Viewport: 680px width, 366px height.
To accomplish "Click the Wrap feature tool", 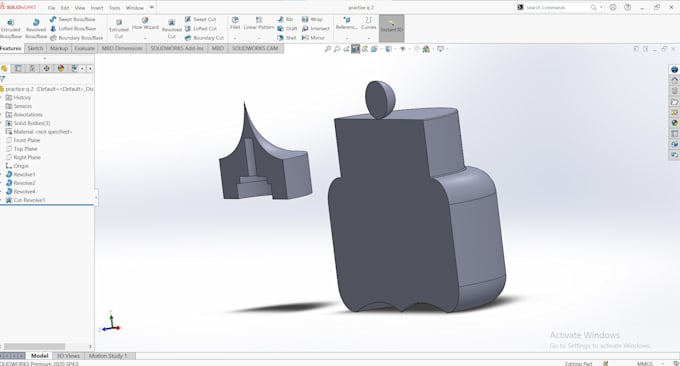I will click(x=312, y=19).
